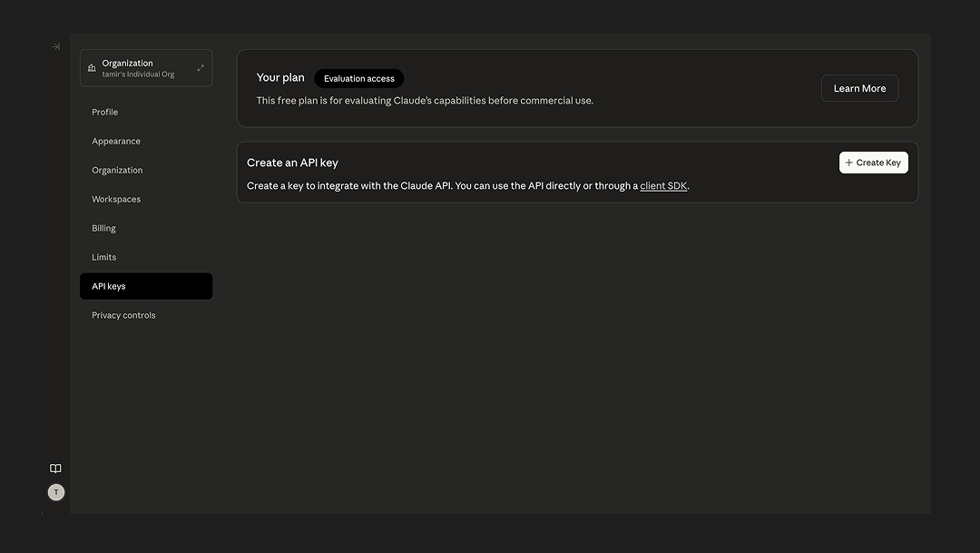Expand the Organization switcher arrows

click(x=201, y=67)
